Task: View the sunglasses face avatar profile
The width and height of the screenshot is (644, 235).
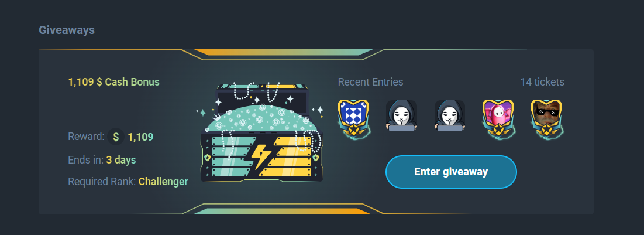Action: click(547, 117)
